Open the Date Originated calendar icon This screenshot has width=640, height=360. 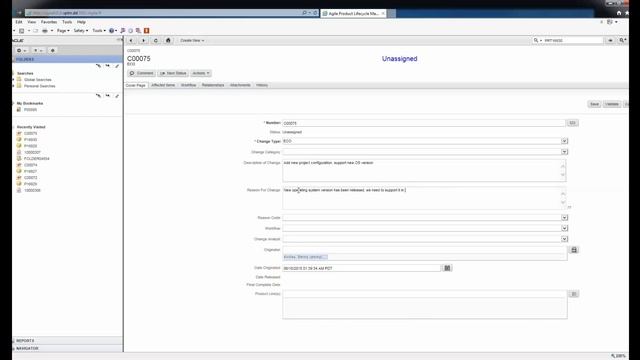[447, 268]
